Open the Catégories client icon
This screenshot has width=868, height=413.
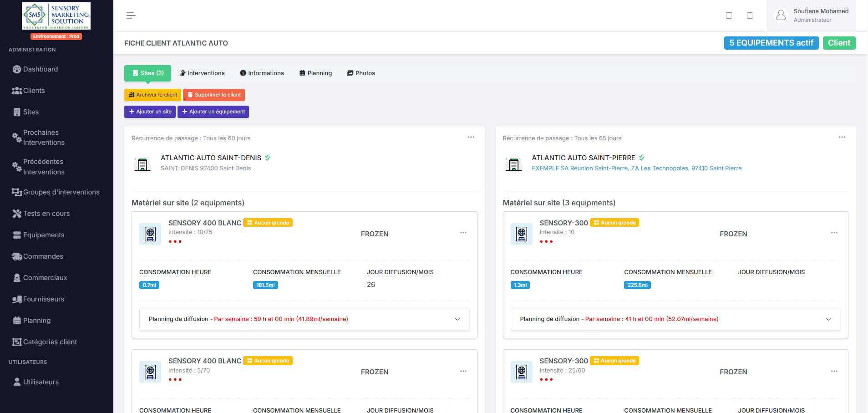point(17,342)
